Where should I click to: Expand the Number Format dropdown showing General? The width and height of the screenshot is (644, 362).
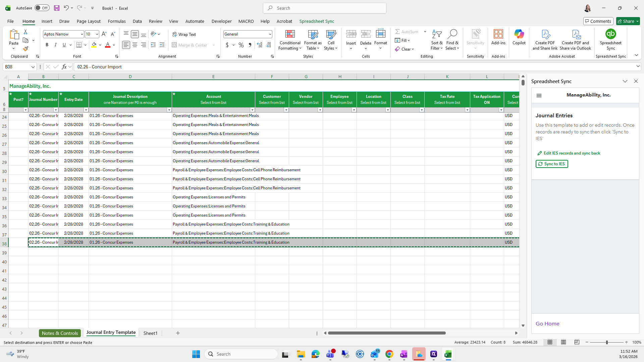click(x=270, y=34)
